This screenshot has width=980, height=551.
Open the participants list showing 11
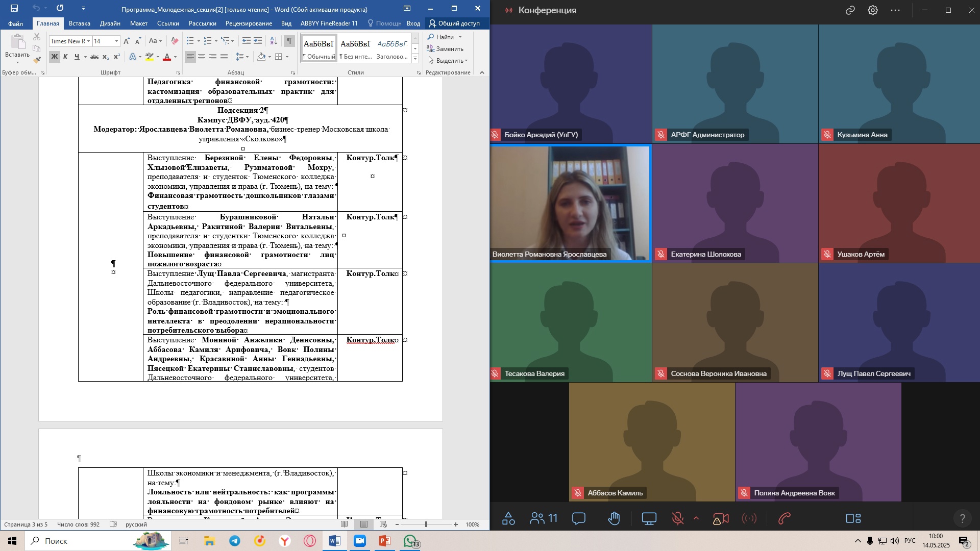tap(543, 518)
